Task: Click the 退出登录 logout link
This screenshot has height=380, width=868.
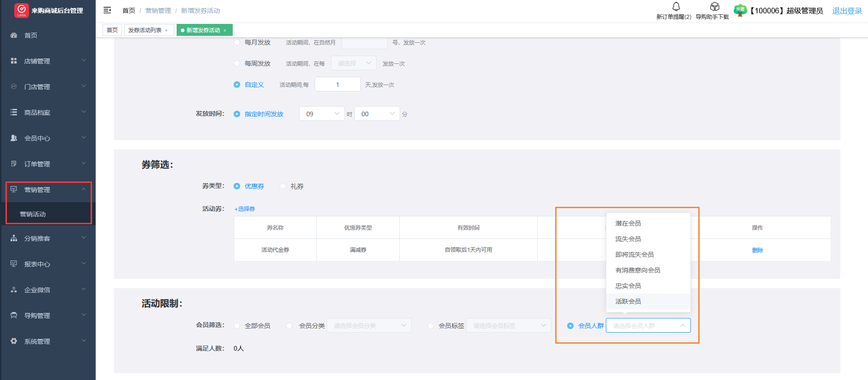Action: point(846,11)
